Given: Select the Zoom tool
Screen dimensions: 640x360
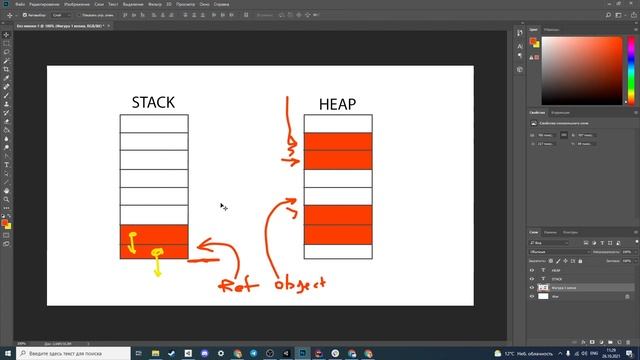Looking at the screenshot, I should point(6,200).
